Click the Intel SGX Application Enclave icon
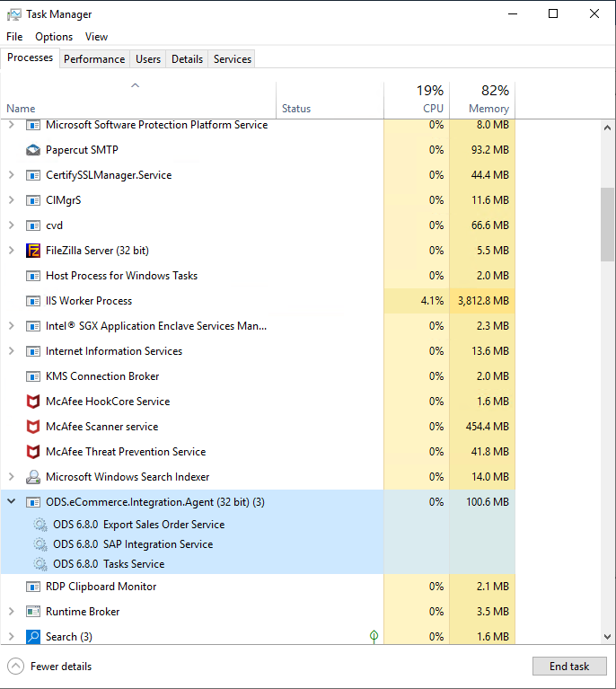This screenshot has width=616, height=689. coord(33,326)
